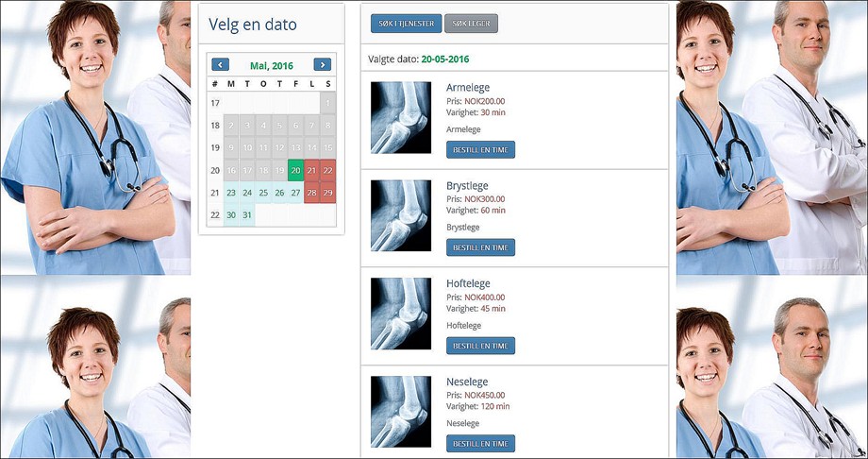Click Bestill en time for Armelege

(x=480, y=149)
